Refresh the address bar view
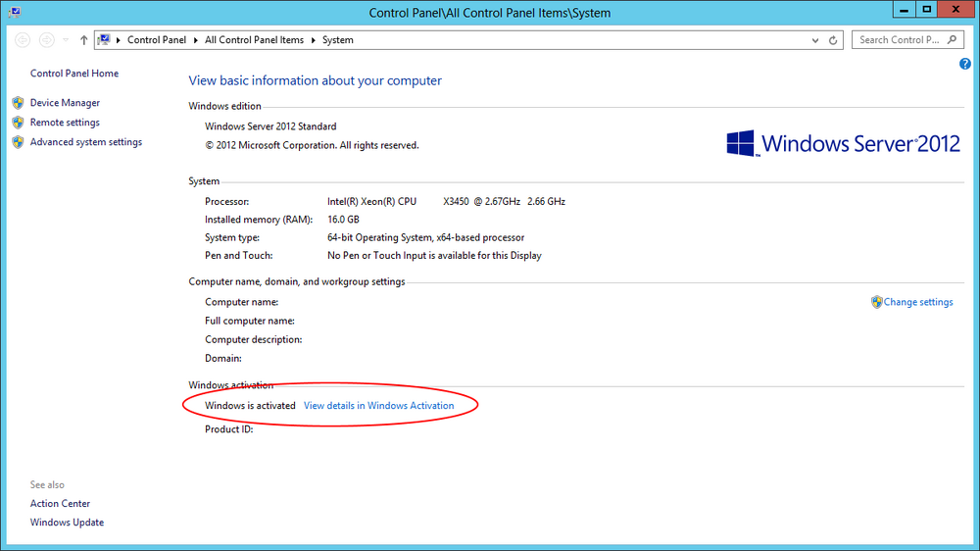Screen dimensions: 980x551 click(x=832, y=40)
